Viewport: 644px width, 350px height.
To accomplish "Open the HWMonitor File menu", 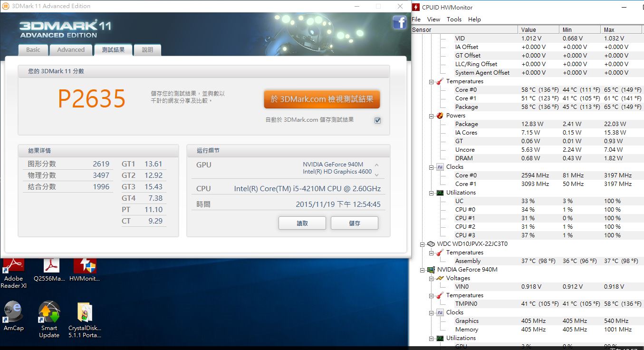I will (x=416, y=19).
